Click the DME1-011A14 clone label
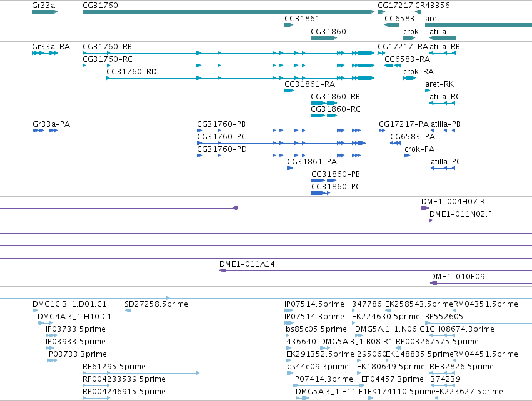The width and height of the screenshot is (532, 401). coord(247,264)
